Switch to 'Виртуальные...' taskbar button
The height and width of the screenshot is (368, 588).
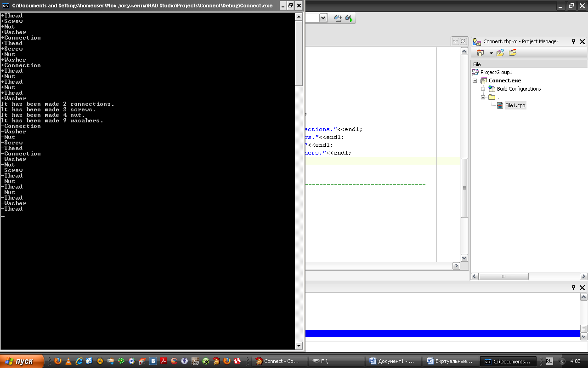[450, 361]
